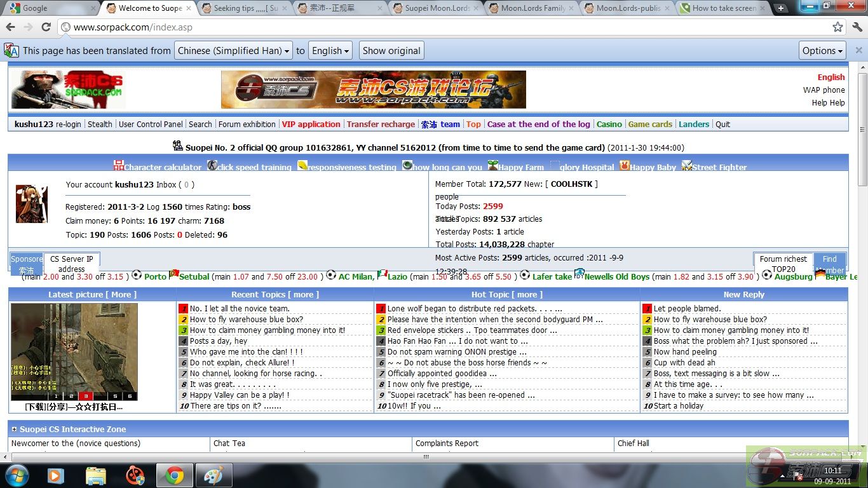
Task: Open the new tab button
Action: 781,8
